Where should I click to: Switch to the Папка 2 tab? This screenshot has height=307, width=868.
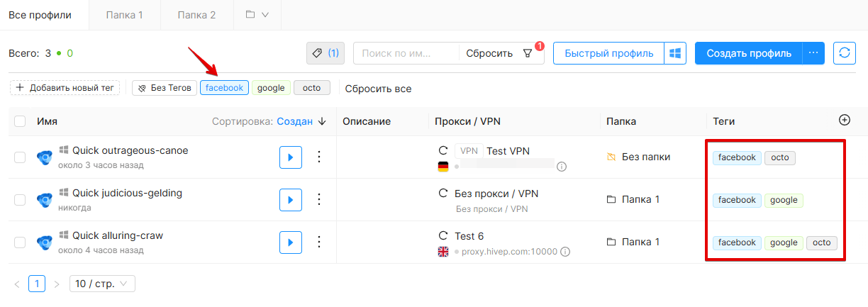(x=196, y=14)
